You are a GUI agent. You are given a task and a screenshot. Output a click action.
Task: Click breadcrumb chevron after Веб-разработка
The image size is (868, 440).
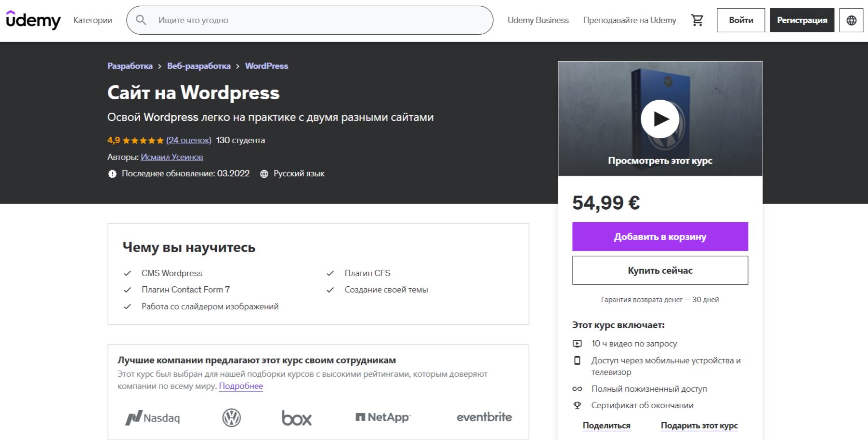[237, 67]
